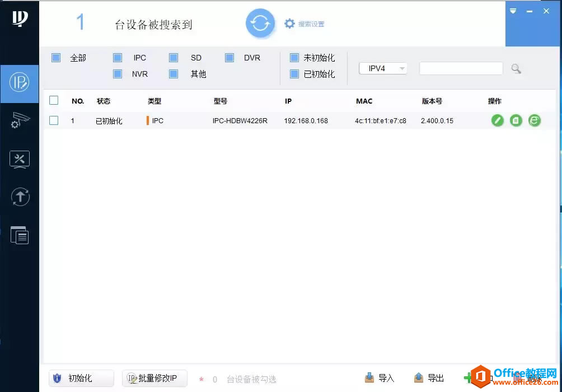The width and height of the screenshot is (562, 392).
Task: Toggle the 已初始化 filter checkbox
Action: pos(294,74)
